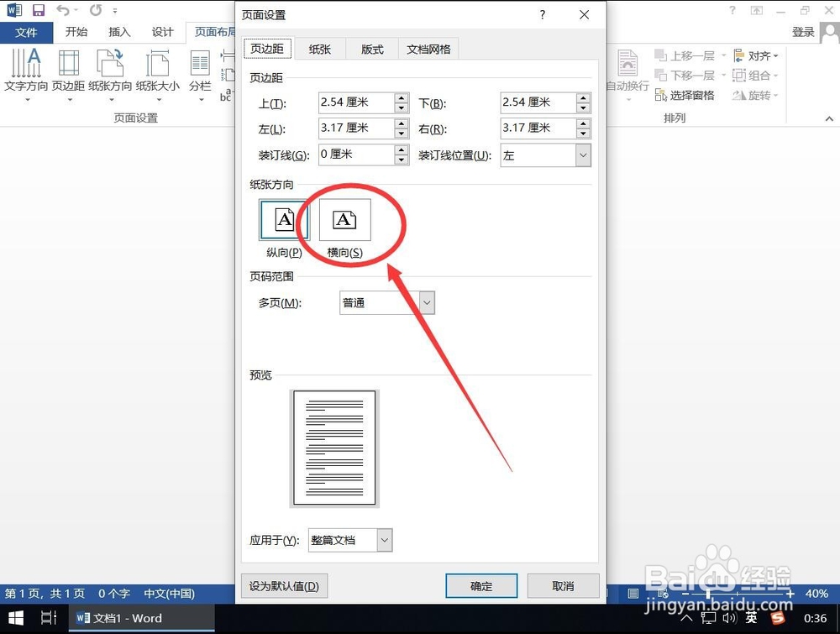
Task: Switch to the 纸张 (Paper) tab
Action: coord(320,49)
